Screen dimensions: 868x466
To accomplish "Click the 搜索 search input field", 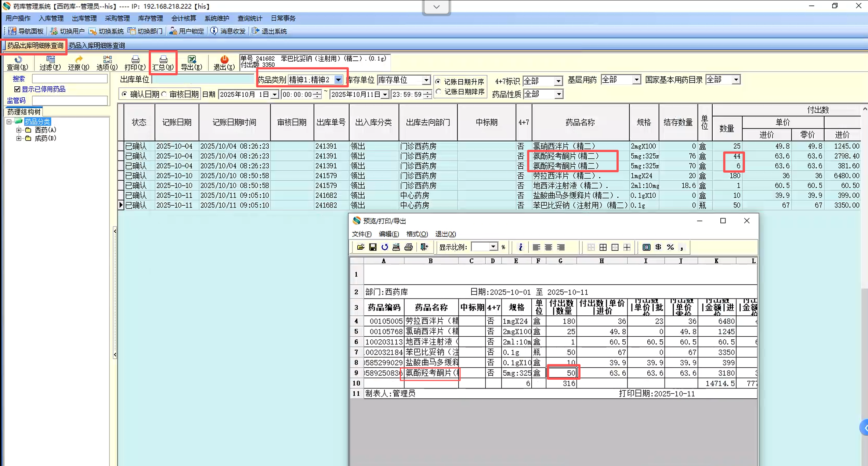I will (x=70, y=79).
